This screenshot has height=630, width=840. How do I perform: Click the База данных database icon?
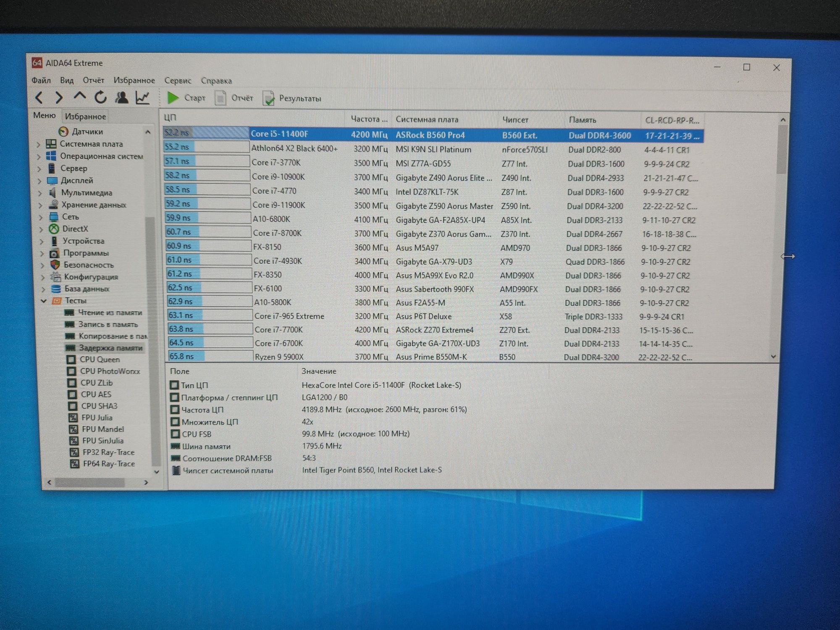tap(56, 289)
